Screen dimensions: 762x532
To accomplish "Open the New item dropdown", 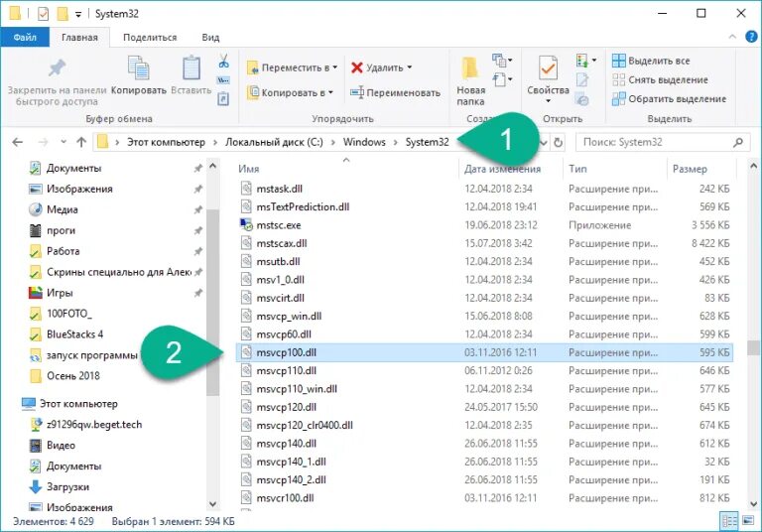I will click(502, 61).
